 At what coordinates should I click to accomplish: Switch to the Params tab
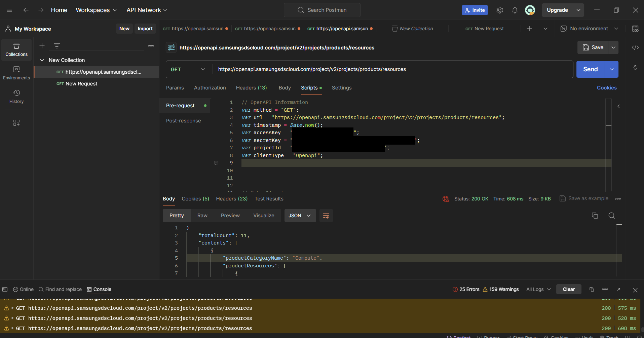pyautogui.click(x=175, y=88)
